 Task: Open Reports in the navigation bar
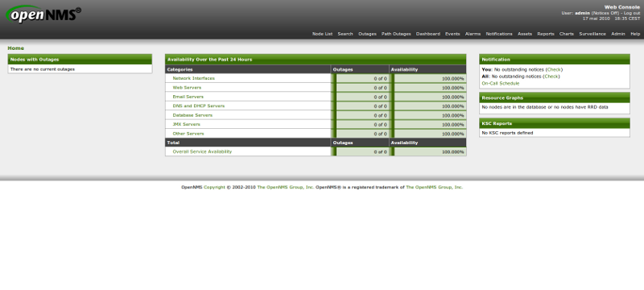coord(546,34)
